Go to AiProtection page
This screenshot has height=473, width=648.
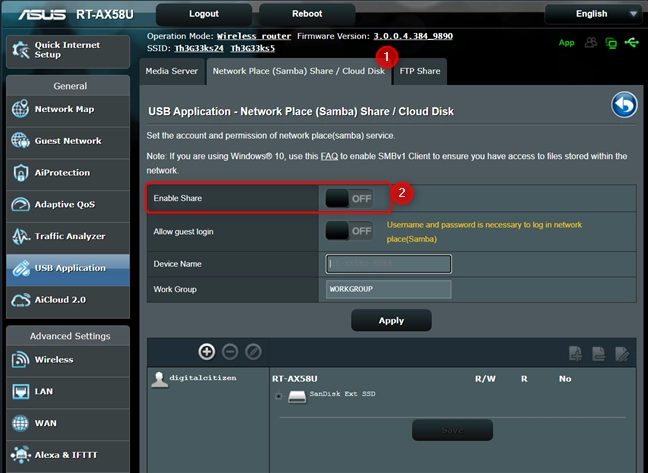[x=68, y=173]
